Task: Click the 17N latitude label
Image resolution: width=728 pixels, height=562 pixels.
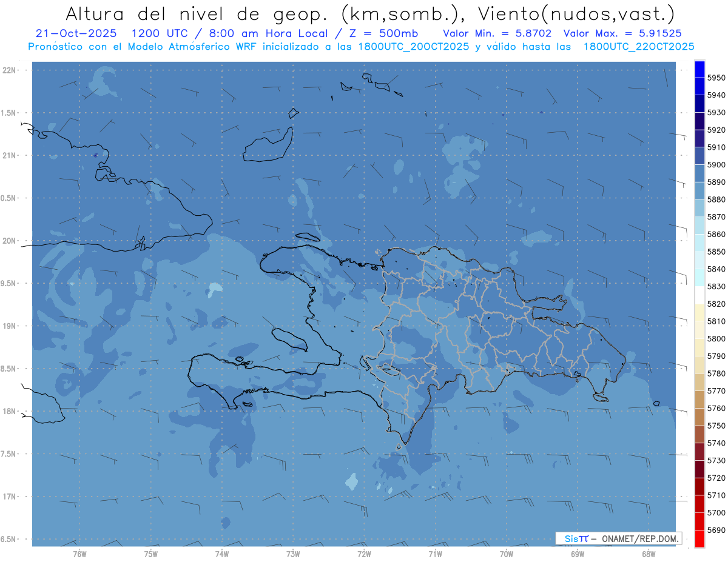Action: coord(8,497)
